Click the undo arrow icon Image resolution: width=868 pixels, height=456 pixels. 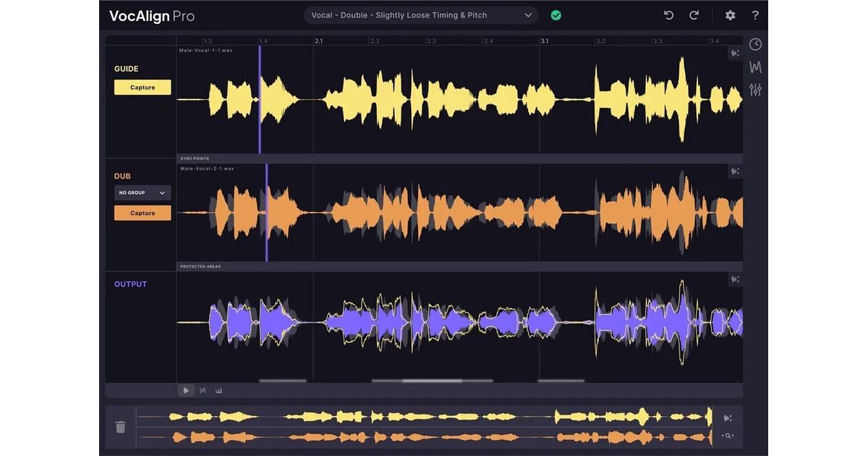click(x=668, y=15)
